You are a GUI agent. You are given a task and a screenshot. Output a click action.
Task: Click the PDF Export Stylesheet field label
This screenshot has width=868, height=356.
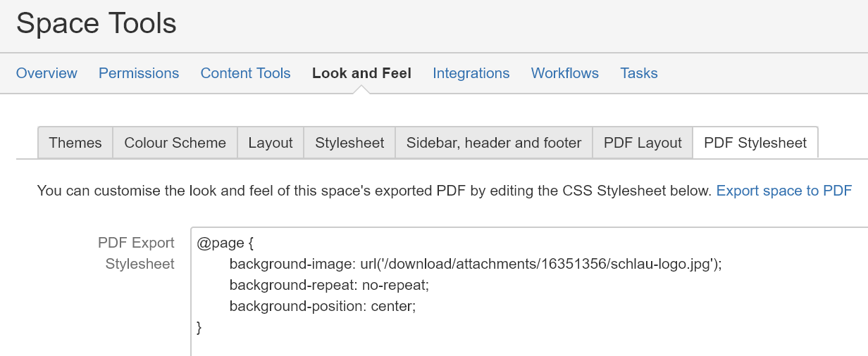click(136, 253)
